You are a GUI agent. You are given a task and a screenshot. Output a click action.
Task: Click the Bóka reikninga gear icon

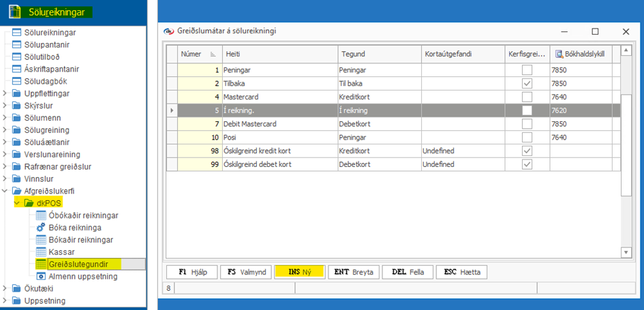pos(42,228)
